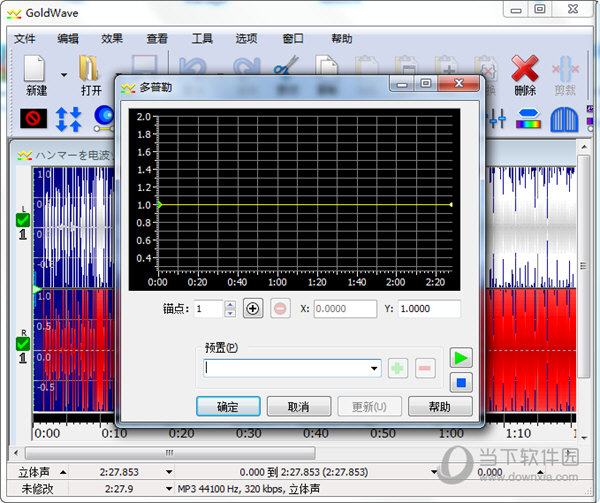Open the 工具 (Tool) menu

[202, 39]
